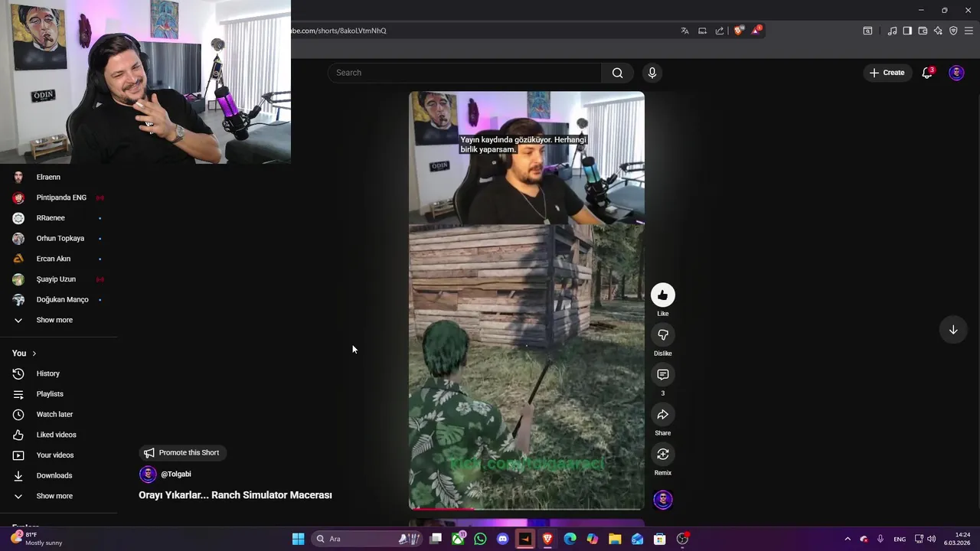Image resolution: width=980 pixels, height=551 pixels.
Task: Click tab search icon in browser toolbar
Action: [x=867, y=31]
